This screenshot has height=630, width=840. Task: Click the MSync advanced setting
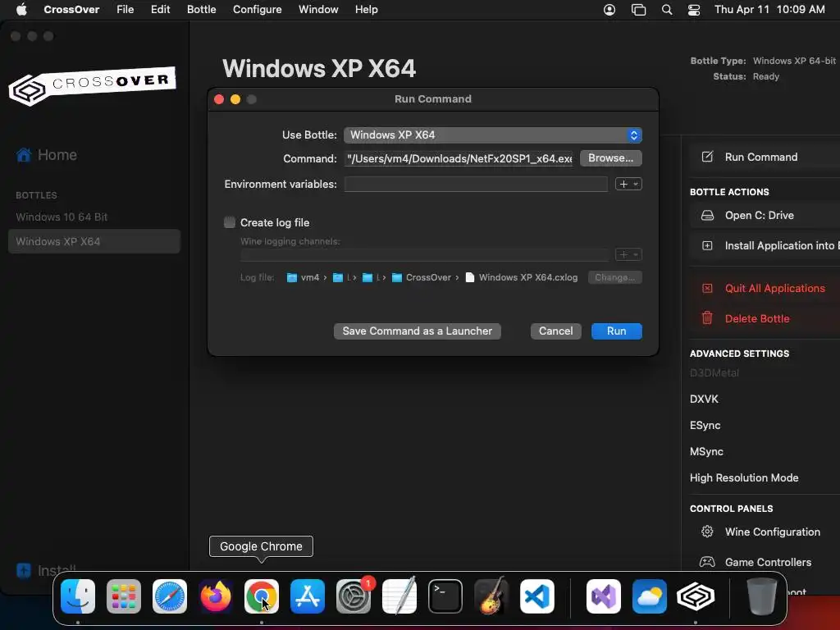[x=706, y=452]
